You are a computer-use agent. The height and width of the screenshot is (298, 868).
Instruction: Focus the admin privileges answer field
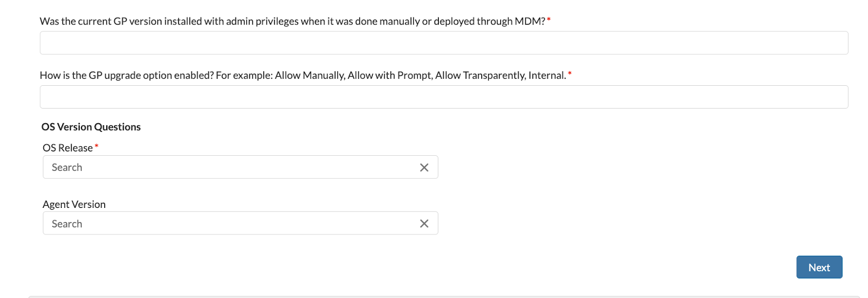click(443, 43)
